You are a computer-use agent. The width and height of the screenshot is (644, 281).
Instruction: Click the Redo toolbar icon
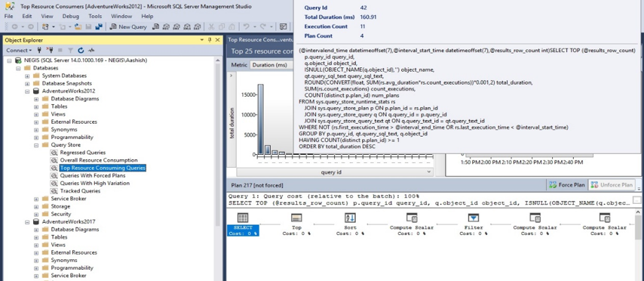tap(263, 26)
